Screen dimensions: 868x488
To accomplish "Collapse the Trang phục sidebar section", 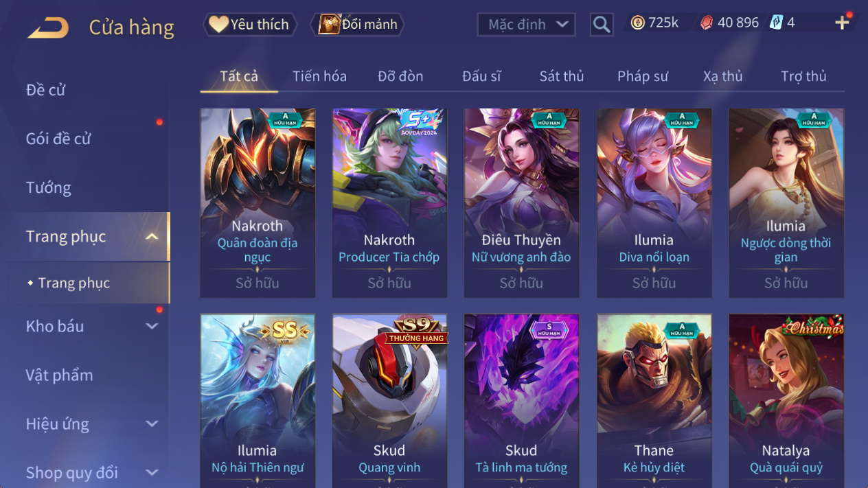I will click(152, 237).
